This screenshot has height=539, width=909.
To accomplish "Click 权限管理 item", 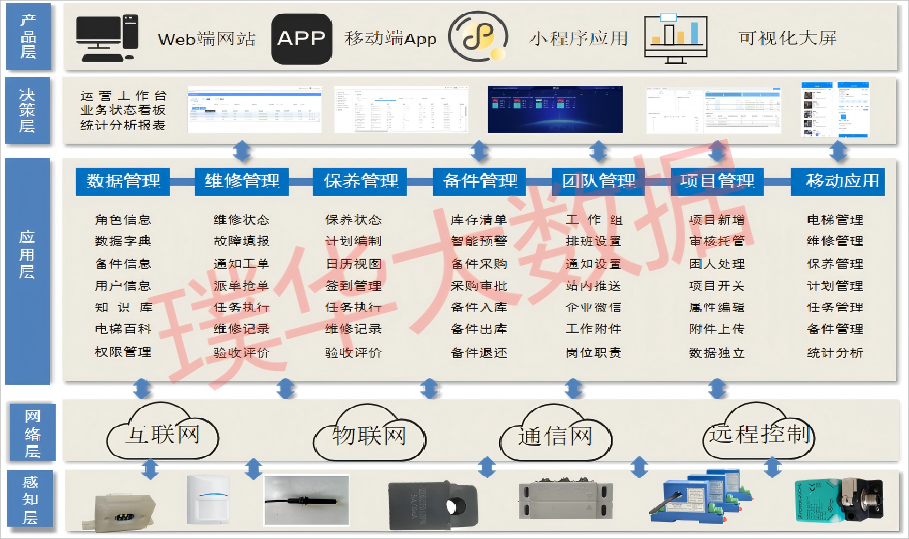I will (x=123, y=352).
